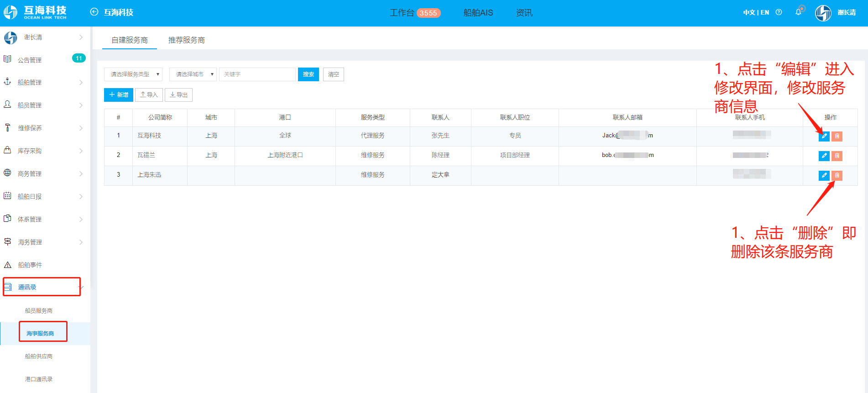Click the 库存采购 bag icon
This screenshot has width=868, height=393.
(7, 150)
